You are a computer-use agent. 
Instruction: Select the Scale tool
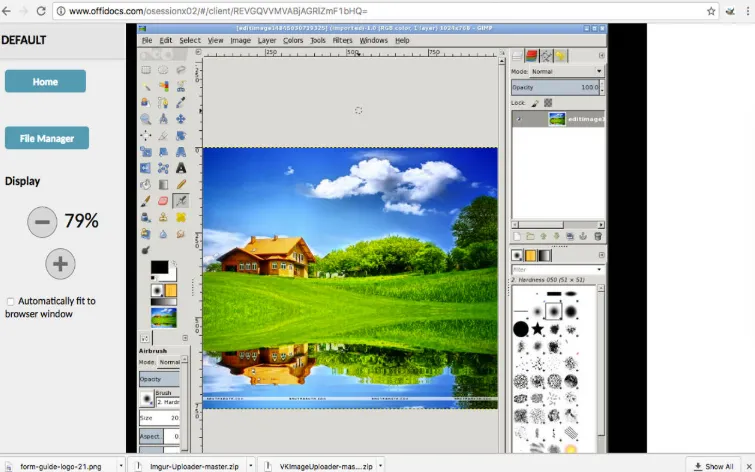pyautogui.click(x=146, y=152)
